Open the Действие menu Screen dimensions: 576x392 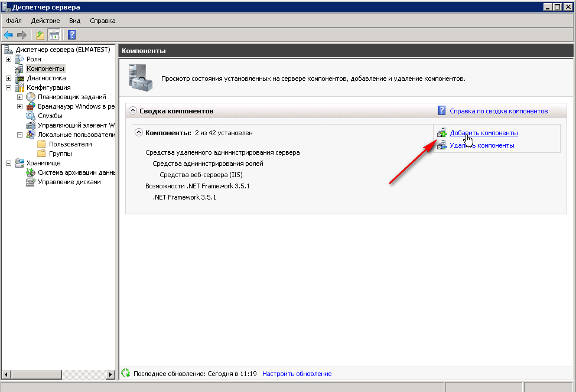[x=45, y=21]
